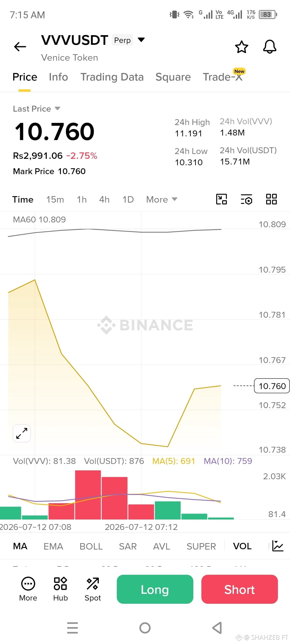Image resolution: width=290 pixels, height=644 pixels.
Task: Switch to the Trading Data tab
Action: point(112,77)
